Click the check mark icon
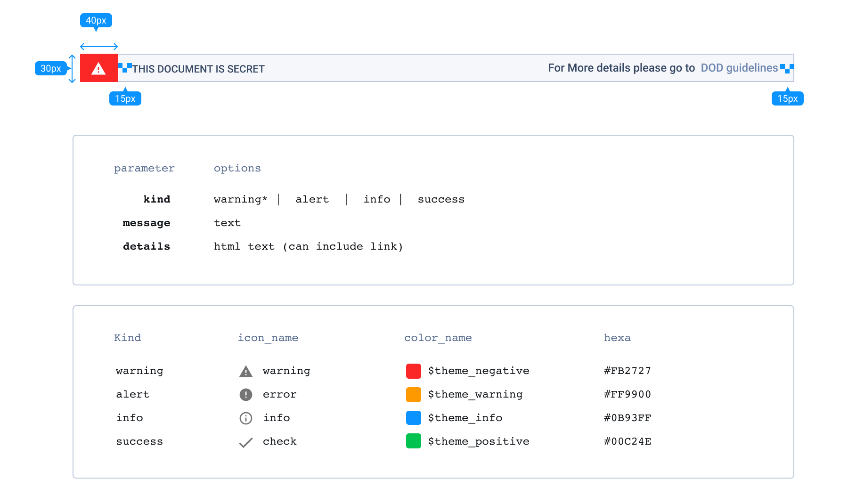Screen dimensions: 848x504 (x=246, y=442)
